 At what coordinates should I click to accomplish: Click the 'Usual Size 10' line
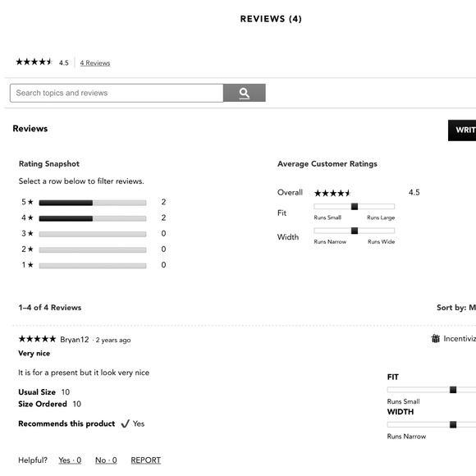pos(44,392)
